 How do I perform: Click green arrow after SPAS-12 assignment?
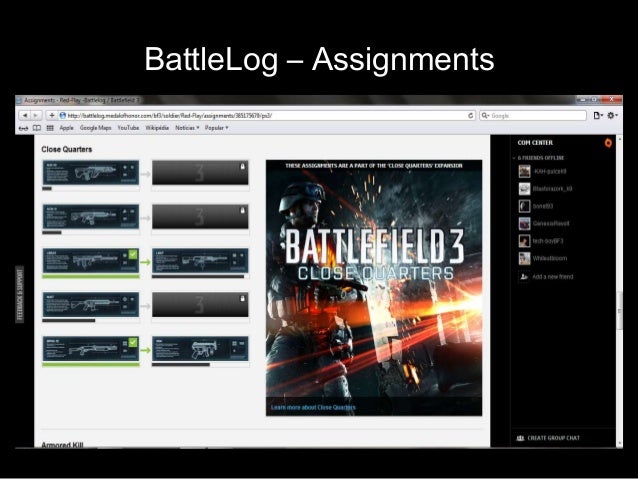[x=145, y=350]
